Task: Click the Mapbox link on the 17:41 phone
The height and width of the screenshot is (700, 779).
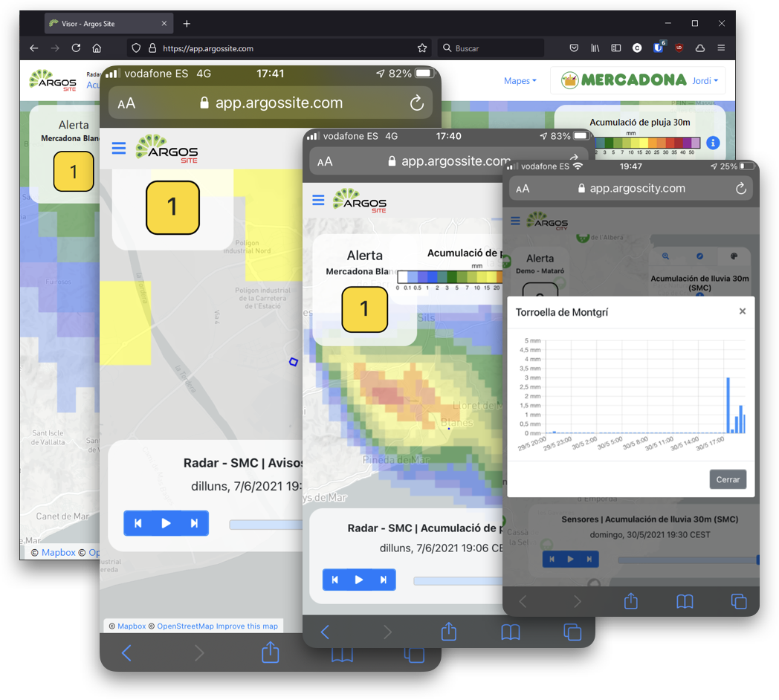Action: 132,626
